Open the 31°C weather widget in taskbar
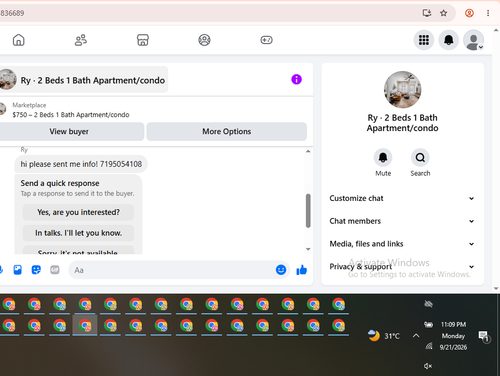Screen dimensions: 500x376 pos(383,336)
